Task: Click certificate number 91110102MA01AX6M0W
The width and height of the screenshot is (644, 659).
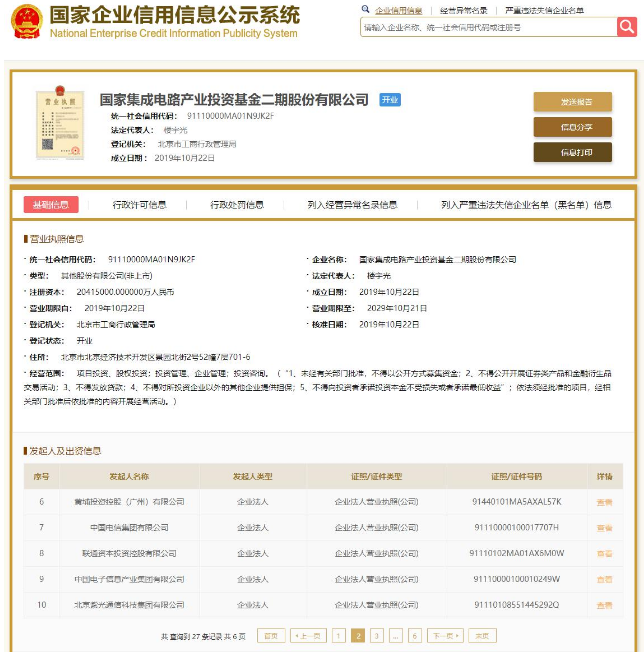Action: [x=517, y=553]
